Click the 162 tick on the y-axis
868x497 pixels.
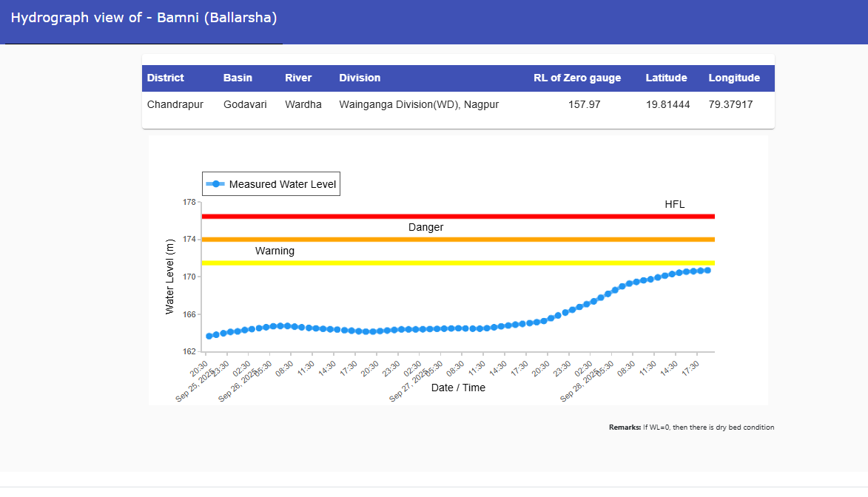pos(189,351)
